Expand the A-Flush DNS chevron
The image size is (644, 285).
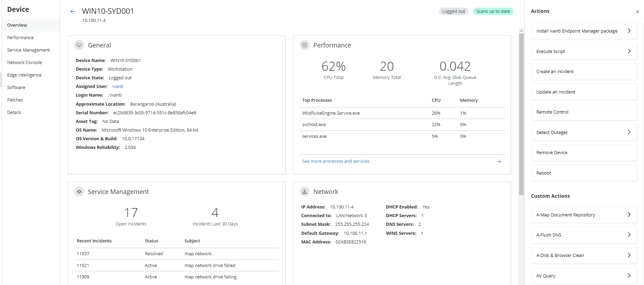629,235
